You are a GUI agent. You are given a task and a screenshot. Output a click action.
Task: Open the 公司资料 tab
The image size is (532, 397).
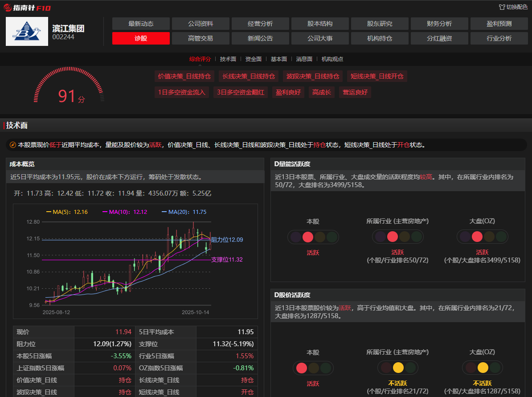tap(201, 24)
